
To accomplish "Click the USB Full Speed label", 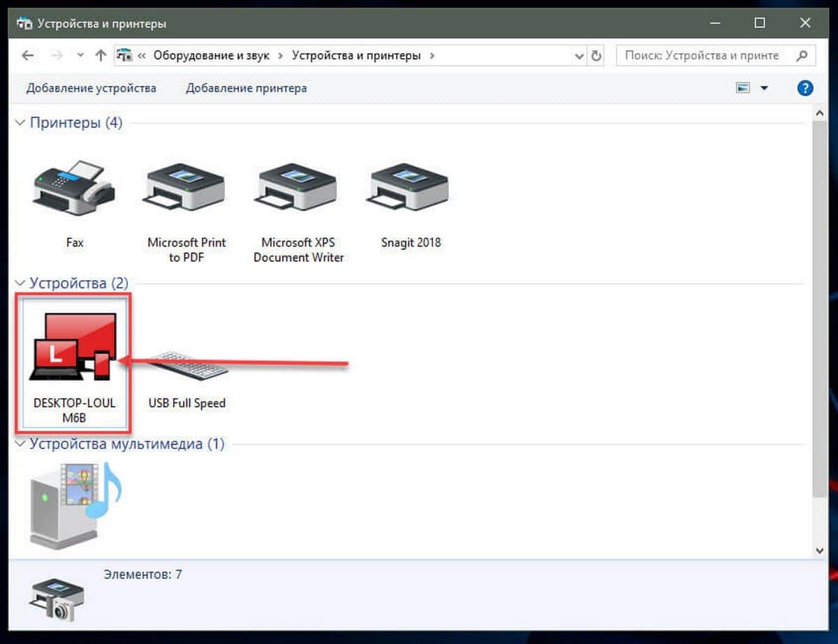I will point(186,403).
